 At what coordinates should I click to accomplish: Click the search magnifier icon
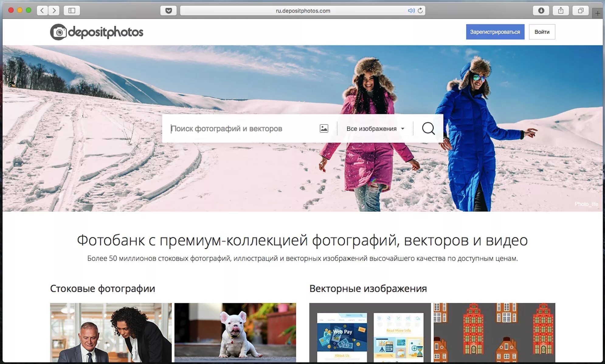[428, 129]
